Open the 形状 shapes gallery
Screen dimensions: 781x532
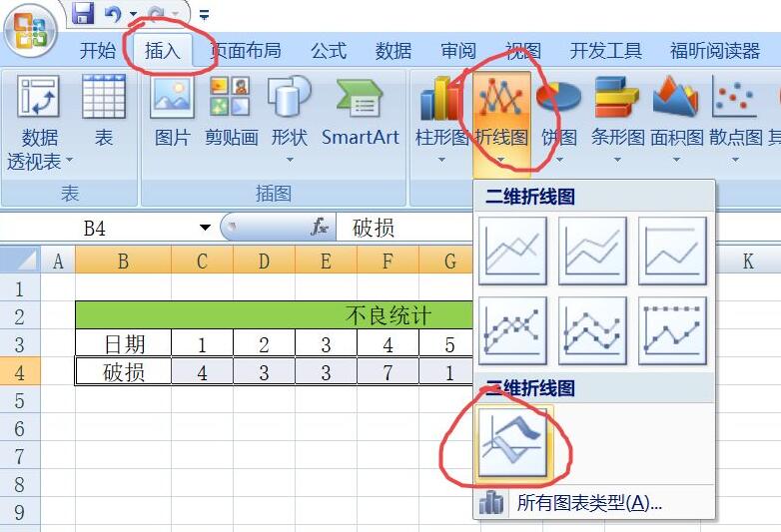click(x=290, y=120)
